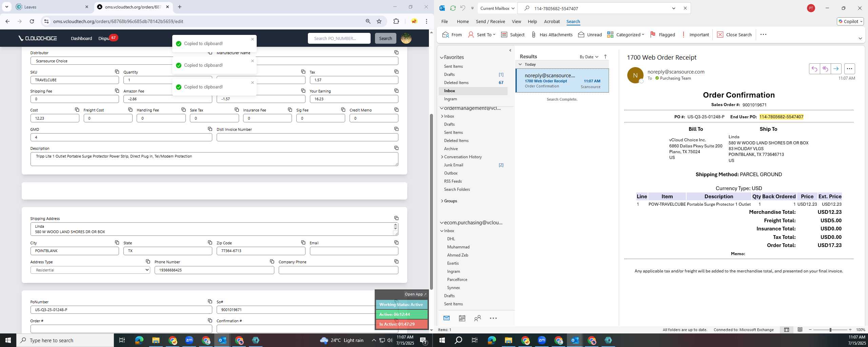Copy the Freight Cost value icon
Viewport: 868px width, 347px height.
pos(130,109)
